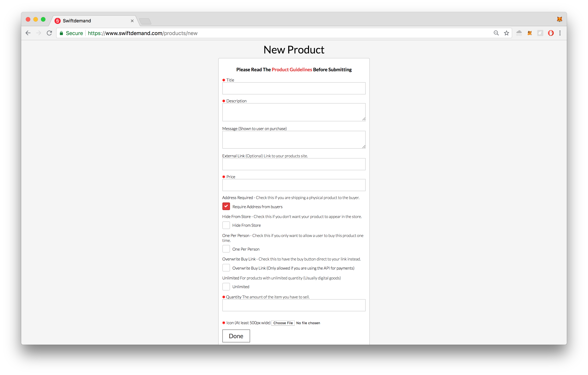
Task: Click into the Price field
Action: tap(294, 185)
